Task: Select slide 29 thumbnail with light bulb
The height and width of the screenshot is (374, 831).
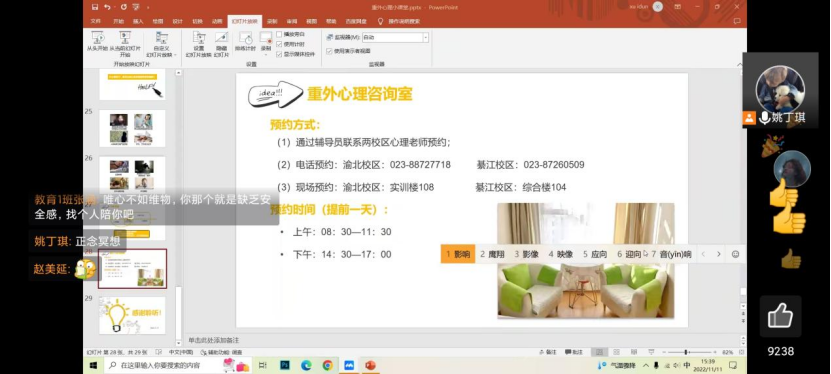Action: (132, 315)
